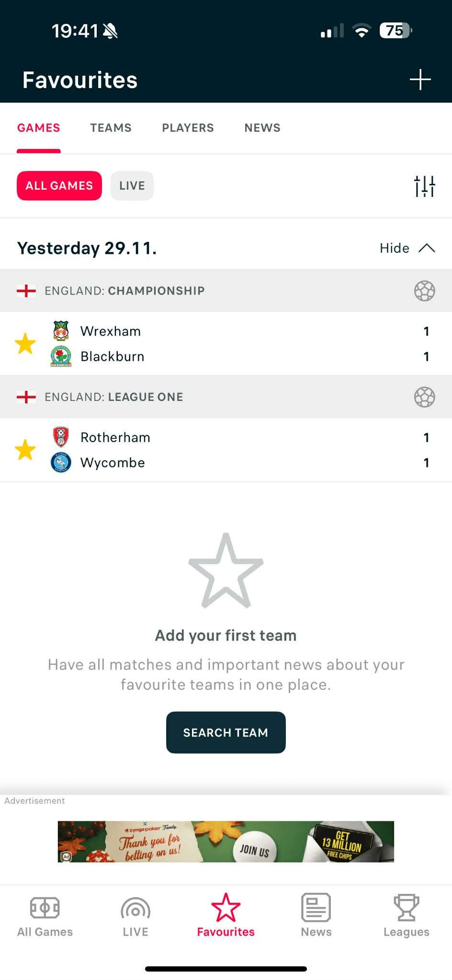Unfavourite the Rotherham vs Wycombe match star

[26, 450]
